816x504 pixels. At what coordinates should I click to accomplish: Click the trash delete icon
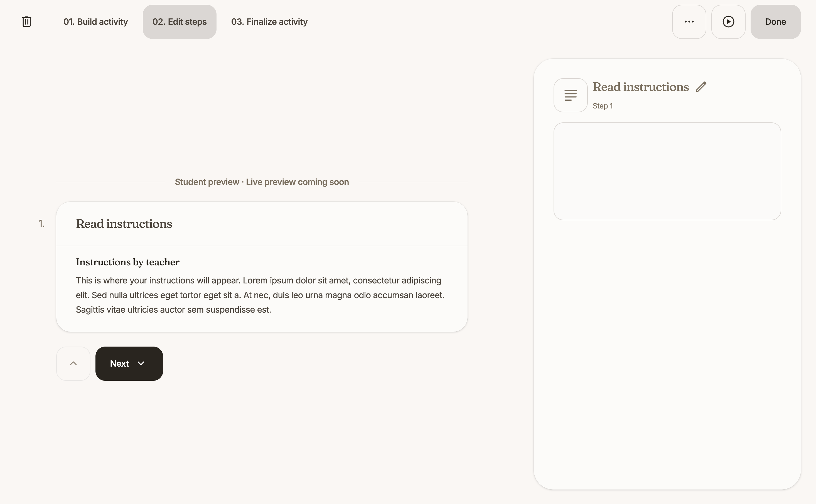pyautogui.click(x=27, y=22)
